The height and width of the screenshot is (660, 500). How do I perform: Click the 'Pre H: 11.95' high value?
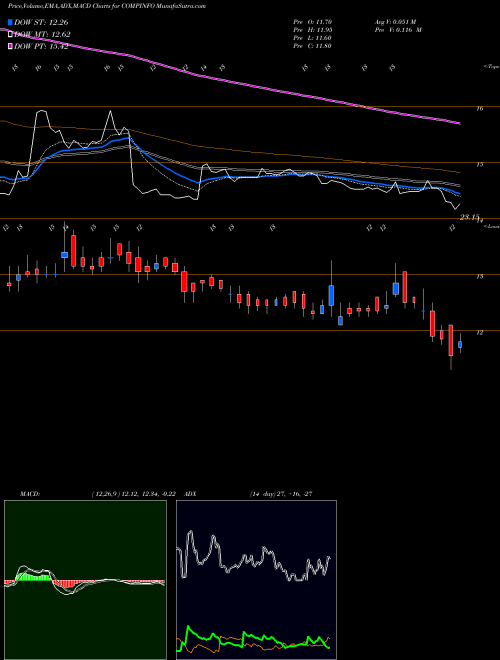[x=313, y=30]
